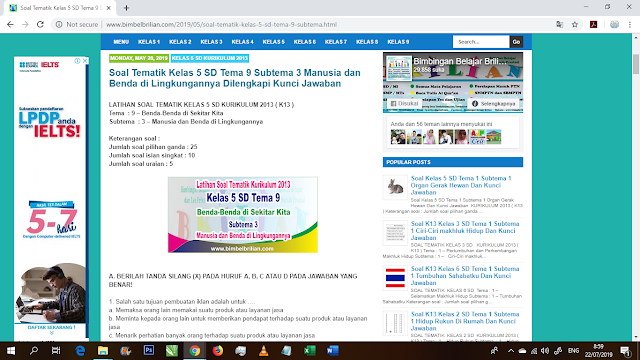Open Task View on the taskbar

click(56, 351)
